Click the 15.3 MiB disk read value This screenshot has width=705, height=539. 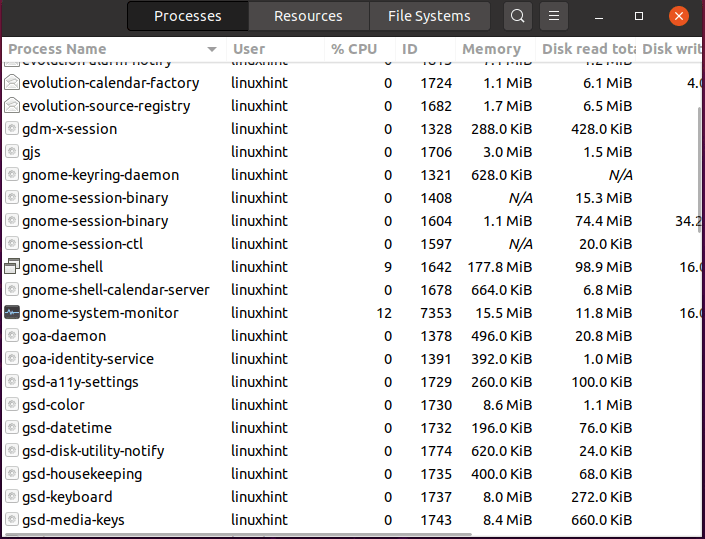[604, 198]
